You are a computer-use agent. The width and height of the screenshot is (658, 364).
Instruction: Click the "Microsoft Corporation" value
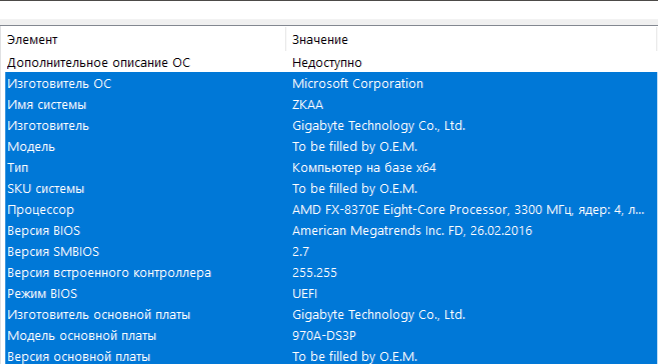[358, 84]
